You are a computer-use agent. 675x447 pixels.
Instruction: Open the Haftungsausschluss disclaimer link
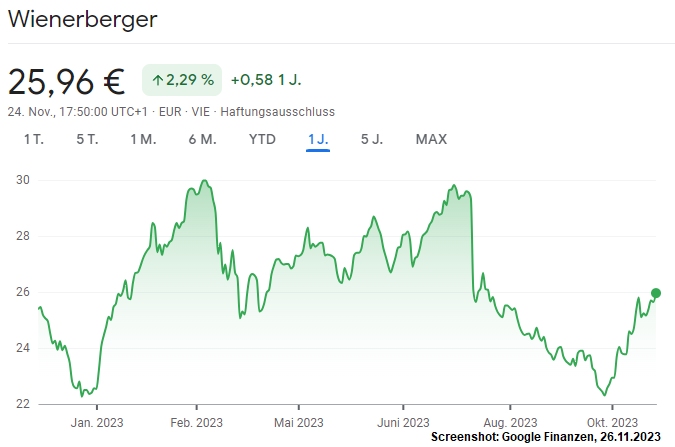[278, 112]
